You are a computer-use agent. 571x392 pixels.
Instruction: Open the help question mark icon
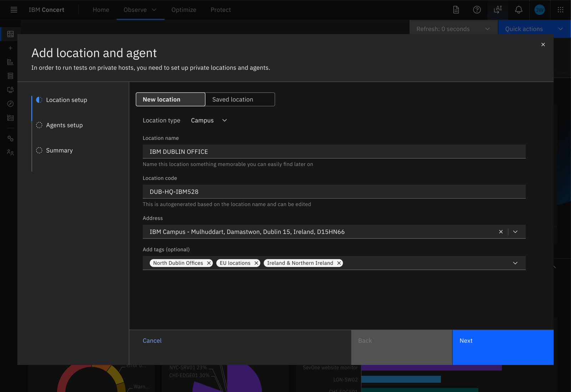(477, 10)
